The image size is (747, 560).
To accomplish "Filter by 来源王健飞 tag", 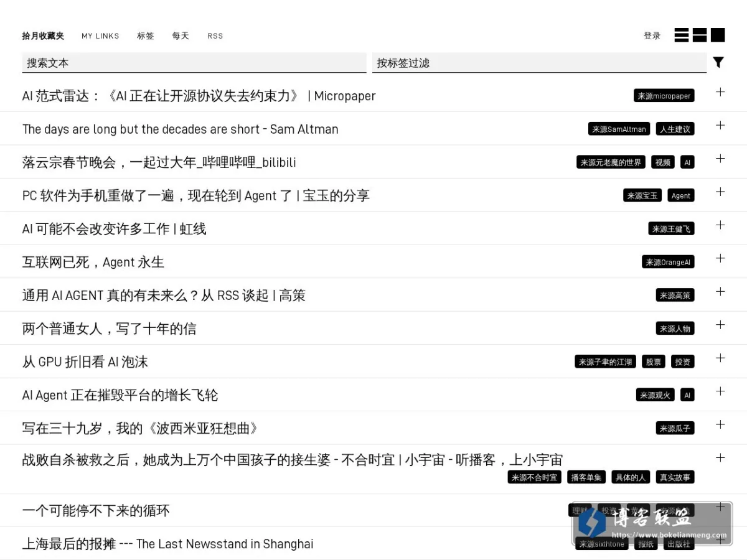I will pyautogui.click(x=671, y=228).
